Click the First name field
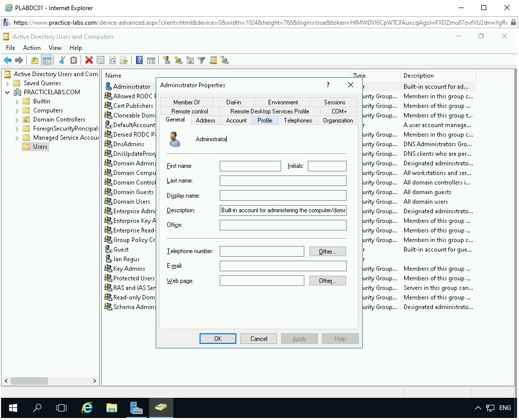The image size is (519, 420). 250,166
